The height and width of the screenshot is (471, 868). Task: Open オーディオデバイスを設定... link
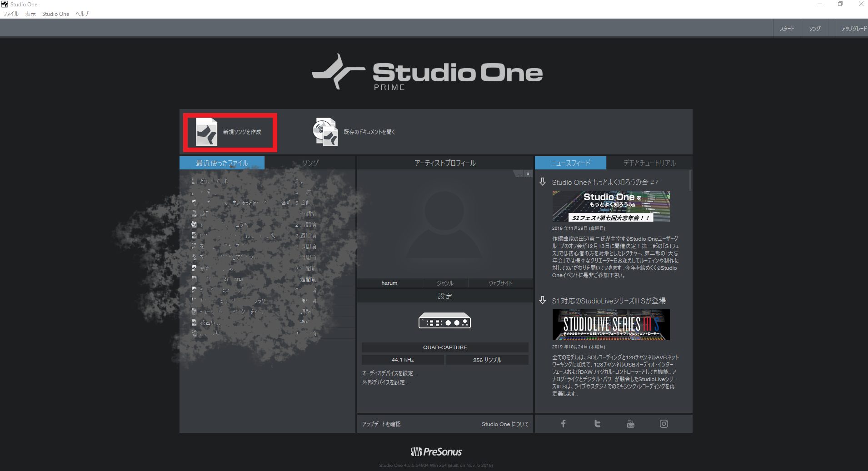(389, 373)
